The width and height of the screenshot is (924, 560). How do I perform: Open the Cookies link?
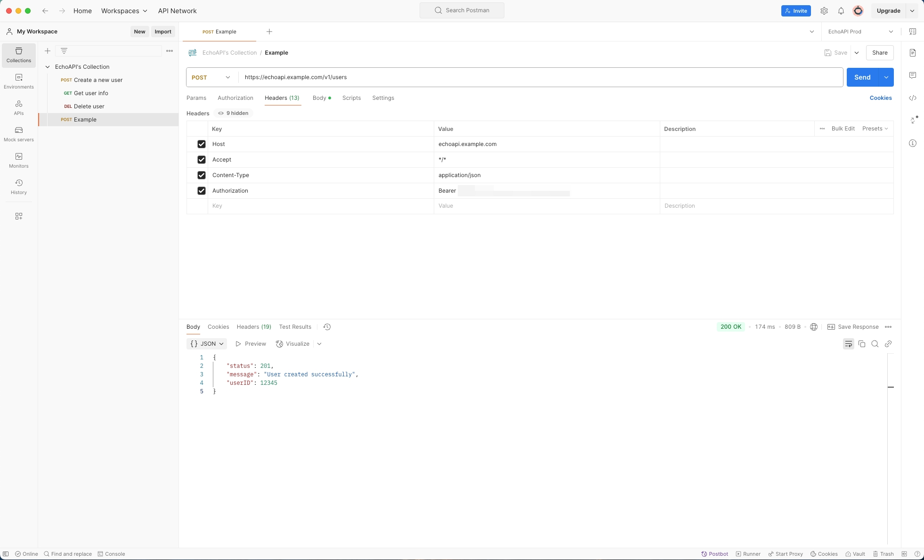click(x=881, y=98)
